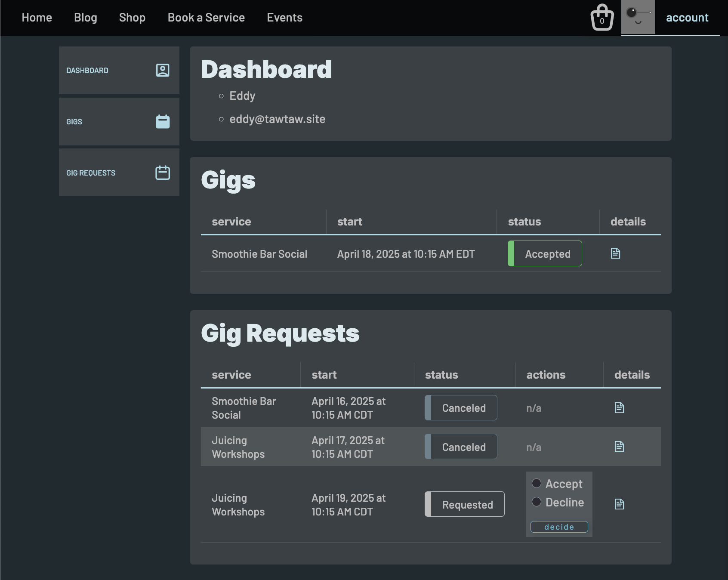Click the Gigs sidebar calendar icon
The image size is (728, 580).
(163, 121)
